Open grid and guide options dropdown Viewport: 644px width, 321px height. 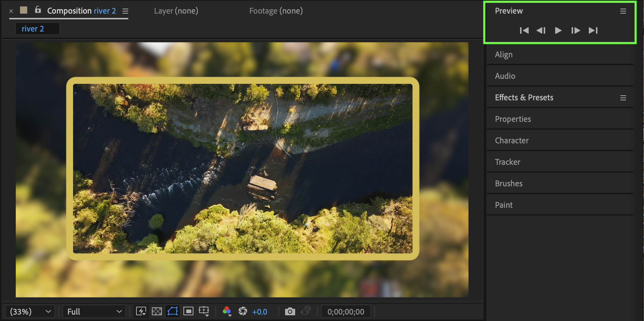204,311
